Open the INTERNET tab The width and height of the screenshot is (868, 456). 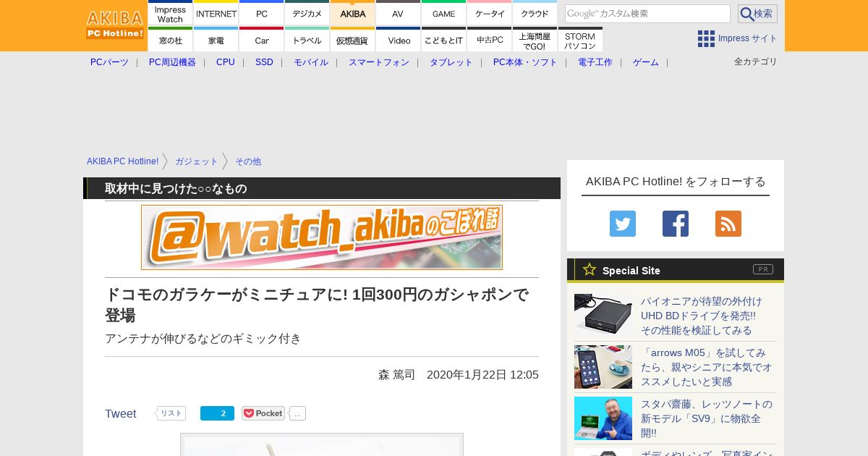pyautogui.click(x=216, y=13)
